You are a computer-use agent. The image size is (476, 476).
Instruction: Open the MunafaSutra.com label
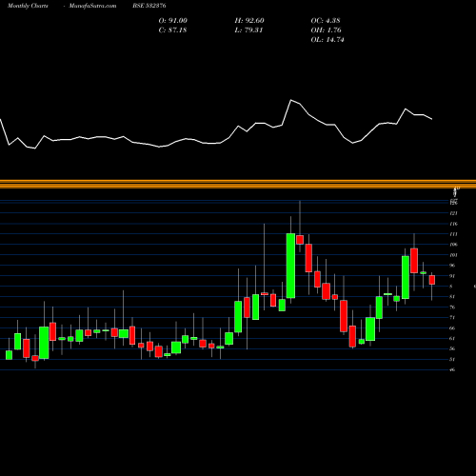tap(92, 6)
